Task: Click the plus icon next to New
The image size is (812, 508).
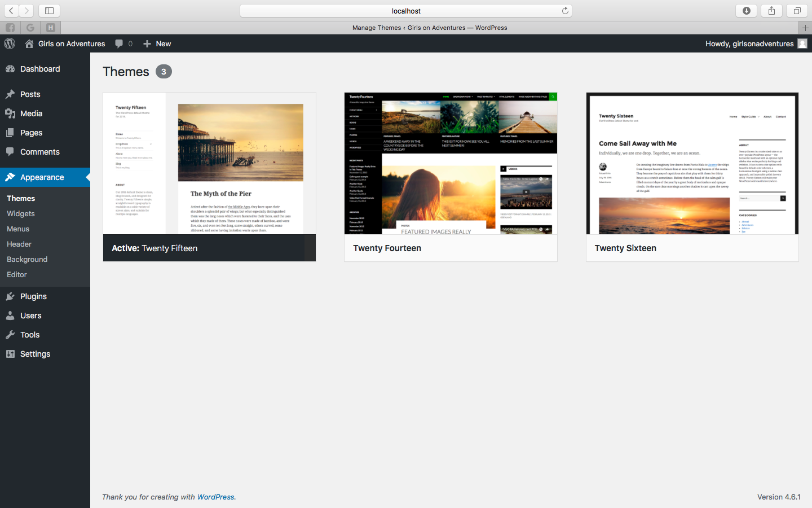Action: [147, 43]
